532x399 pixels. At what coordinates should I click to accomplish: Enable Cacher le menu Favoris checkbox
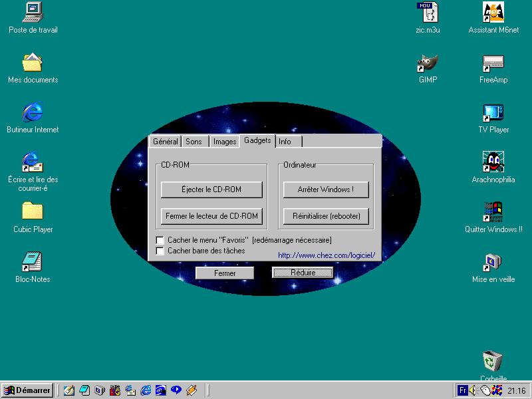tap(160, 240)
